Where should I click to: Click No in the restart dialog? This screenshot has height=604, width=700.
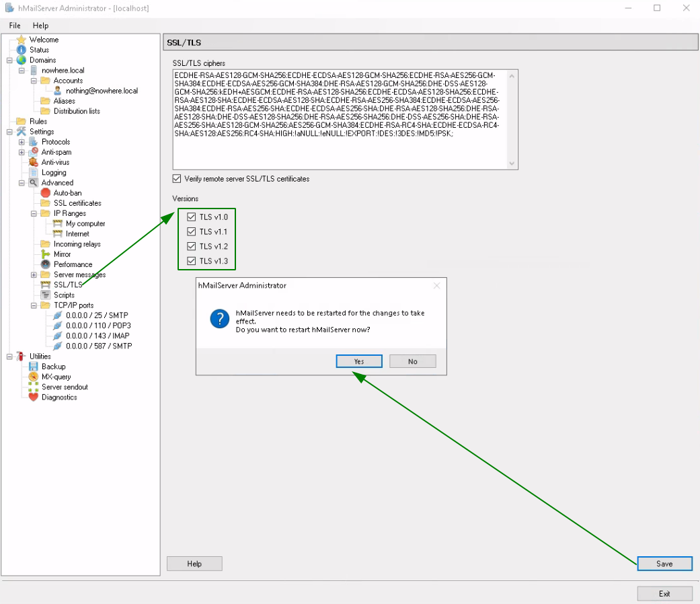point(412,362)
